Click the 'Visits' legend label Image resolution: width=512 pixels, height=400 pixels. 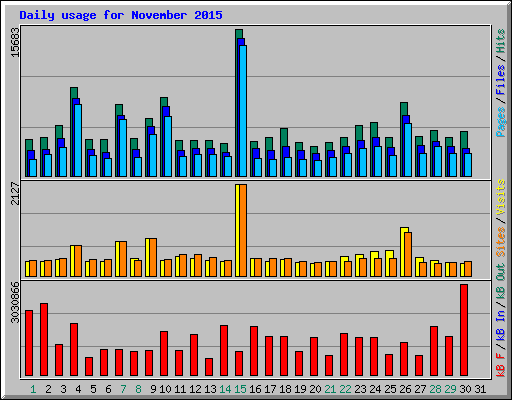500,197
